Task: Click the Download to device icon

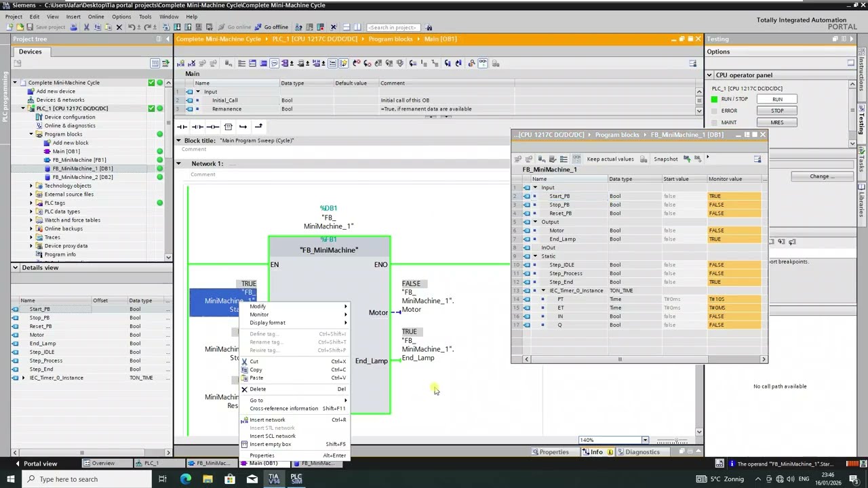Action: tap(177, 27)
